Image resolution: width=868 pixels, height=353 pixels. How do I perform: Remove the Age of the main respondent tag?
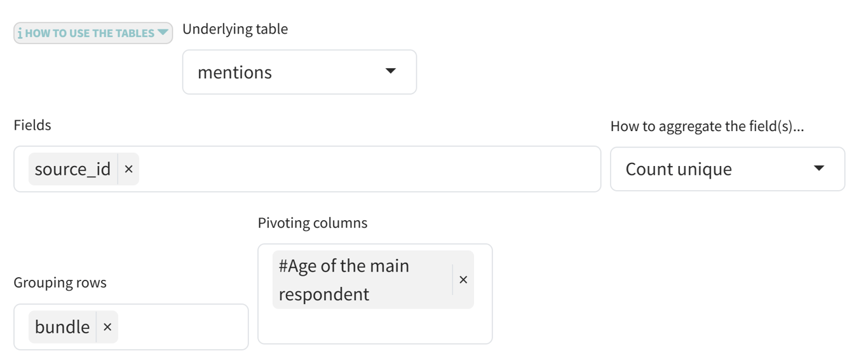tap(463, 280)
